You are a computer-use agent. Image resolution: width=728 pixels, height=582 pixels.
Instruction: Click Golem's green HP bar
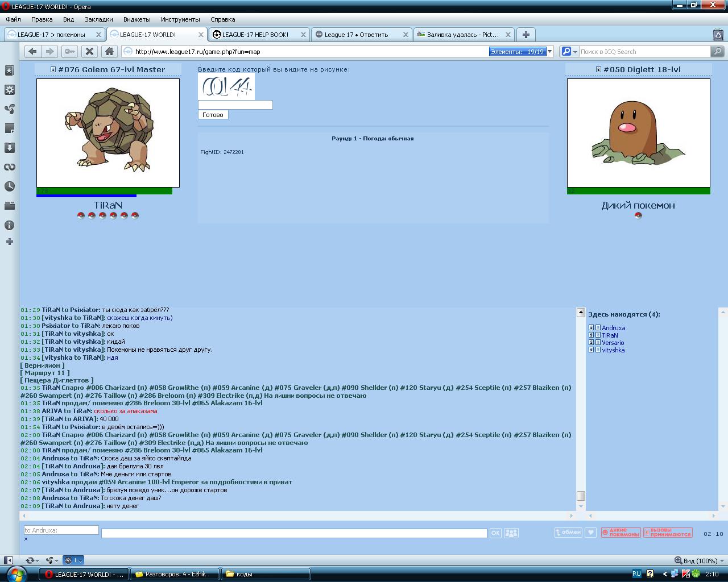104,191
